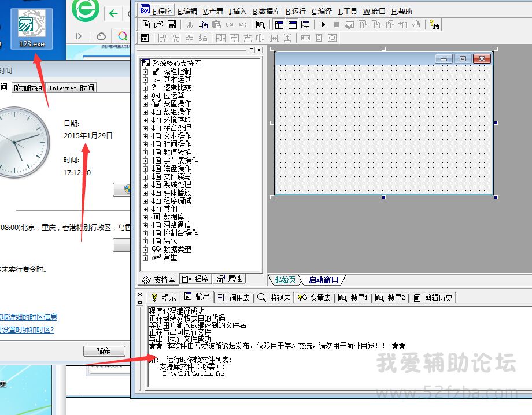Expand the 数据库 tree node
Screen dimensions: 532x415
point(146,217)
